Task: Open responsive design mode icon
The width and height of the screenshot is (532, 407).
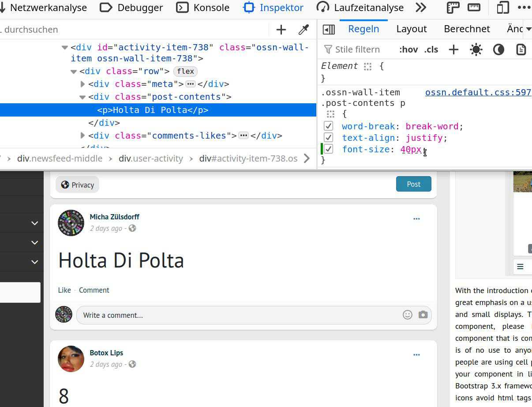Action: (x=502, y=8)
